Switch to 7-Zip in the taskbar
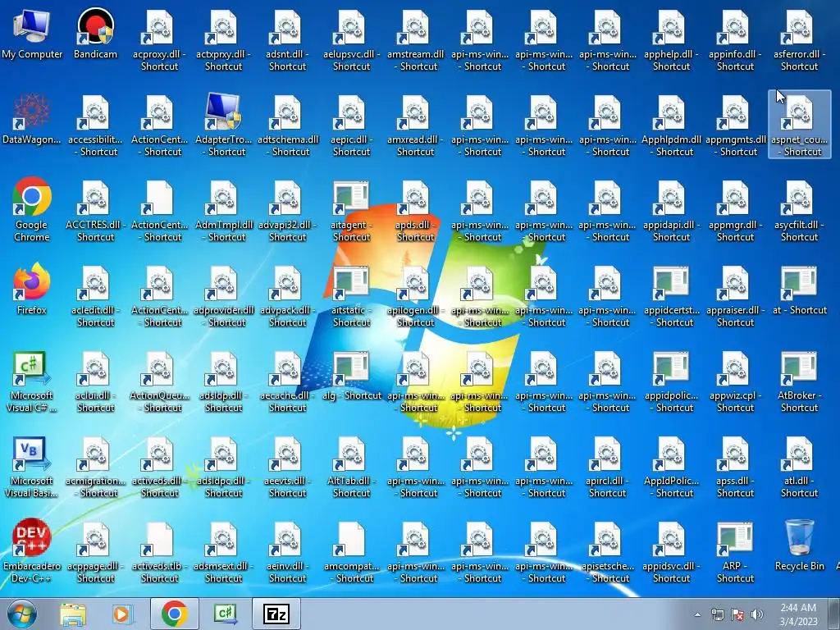 click(276, 614)
